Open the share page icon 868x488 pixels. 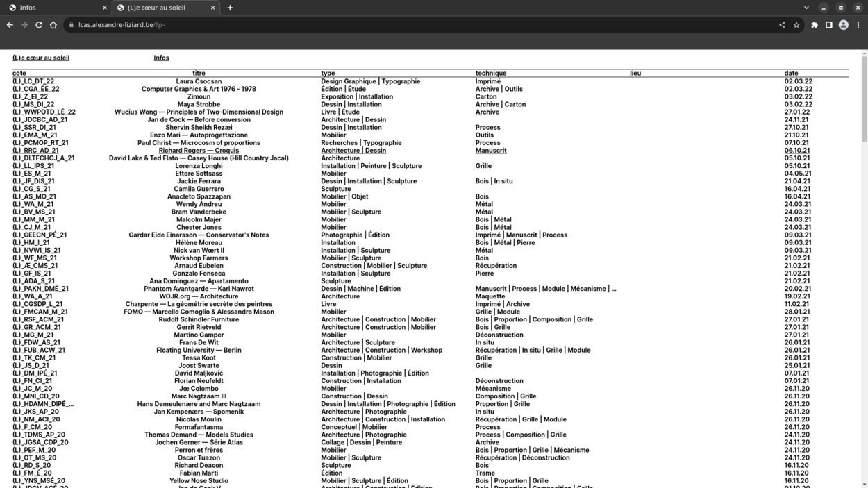pyautogui.click(x=782, y=25)
